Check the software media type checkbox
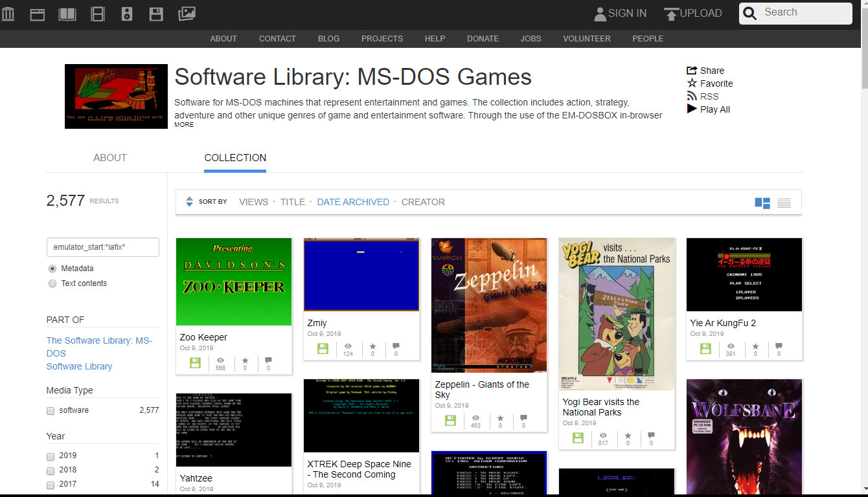The height and width of the screenshot is (497, 868). [x=51, y=411]
